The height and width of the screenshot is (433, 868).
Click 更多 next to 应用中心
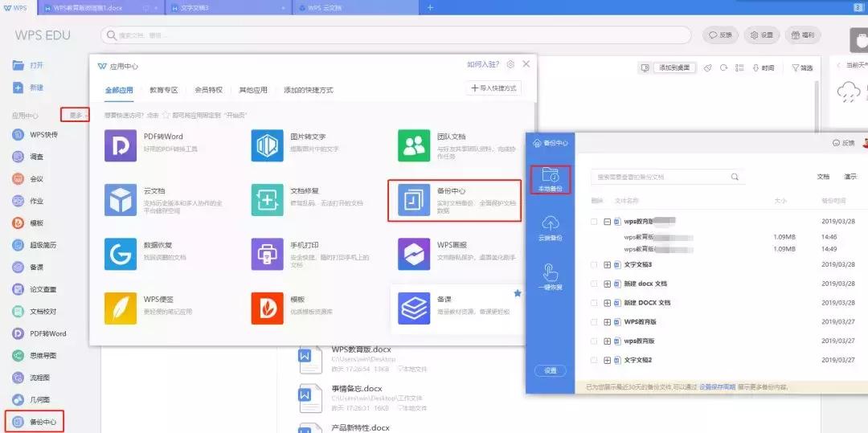coord(76,115)
